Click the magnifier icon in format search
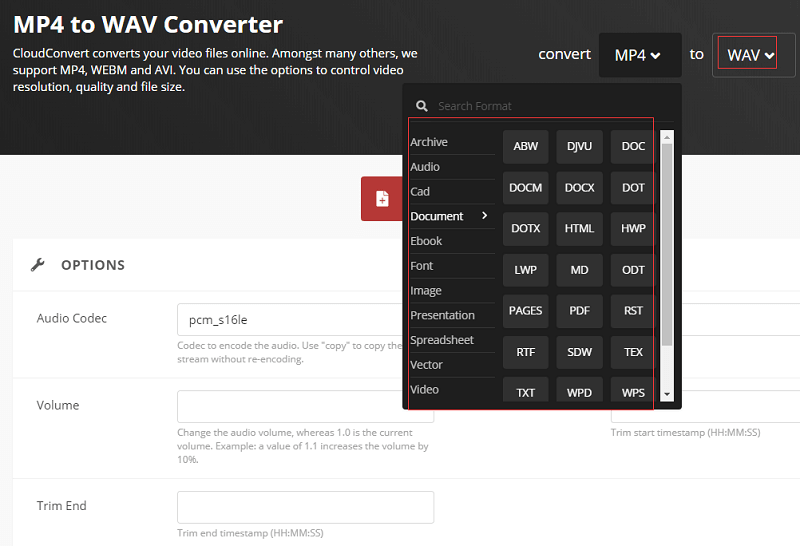 pyautogui.click(x=421, y=106)
